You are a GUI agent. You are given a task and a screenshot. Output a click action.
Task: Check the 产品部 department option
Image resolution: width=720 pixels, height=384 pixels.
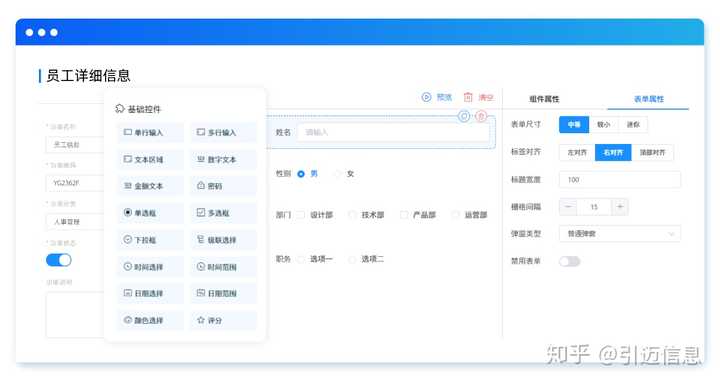(x=404, y=215)
